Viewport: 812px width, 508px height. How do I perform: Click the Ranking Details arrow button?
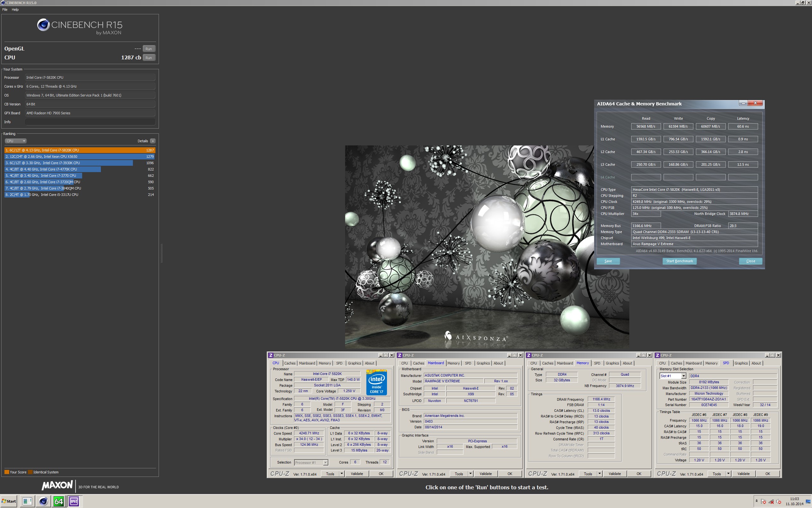tap(153, 141)
